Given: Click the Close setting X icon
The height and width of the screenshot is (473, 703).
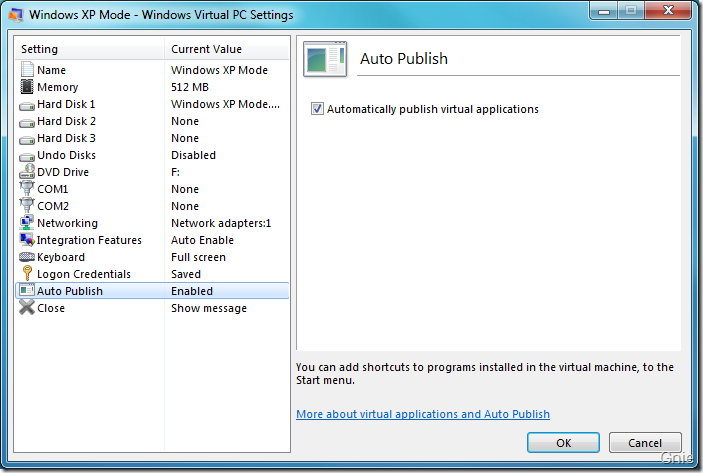Looking at the screenshot, I should pyautogui.click(x=27, y=308).
